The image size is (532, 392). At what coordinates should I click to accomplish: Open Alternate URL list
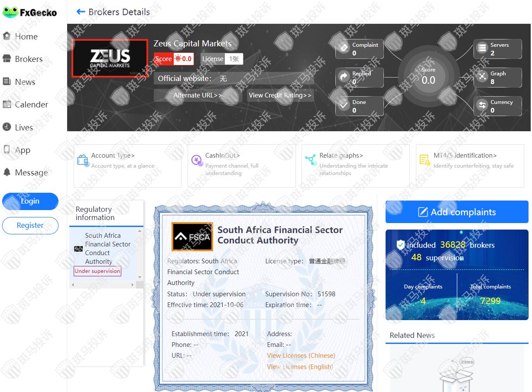198,95
